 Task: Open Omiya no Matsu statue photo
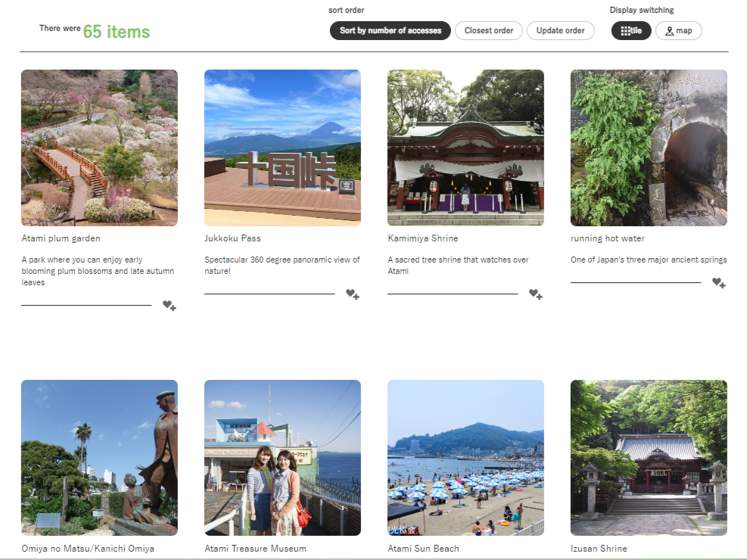[99, 458]
